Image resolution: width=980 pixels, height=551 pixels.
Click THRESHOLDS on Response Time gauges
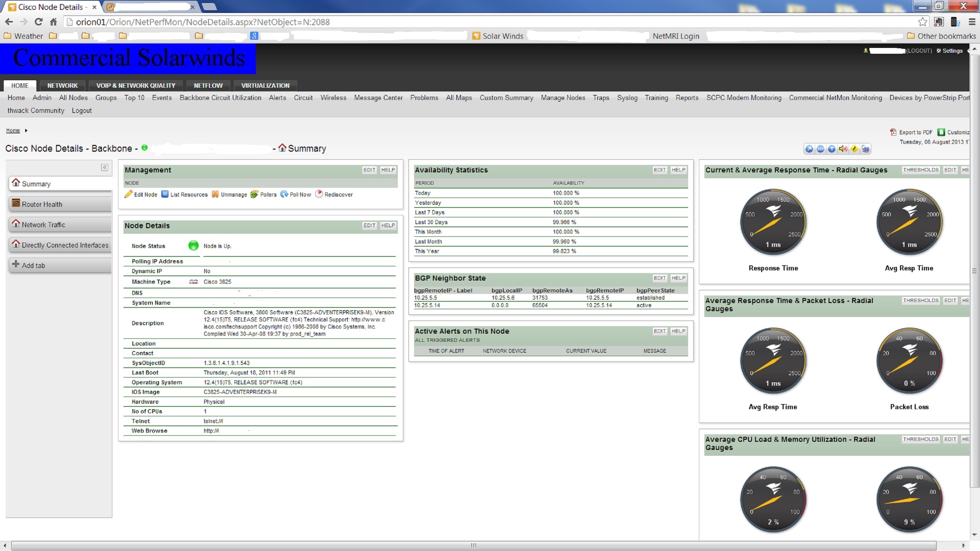921,170
